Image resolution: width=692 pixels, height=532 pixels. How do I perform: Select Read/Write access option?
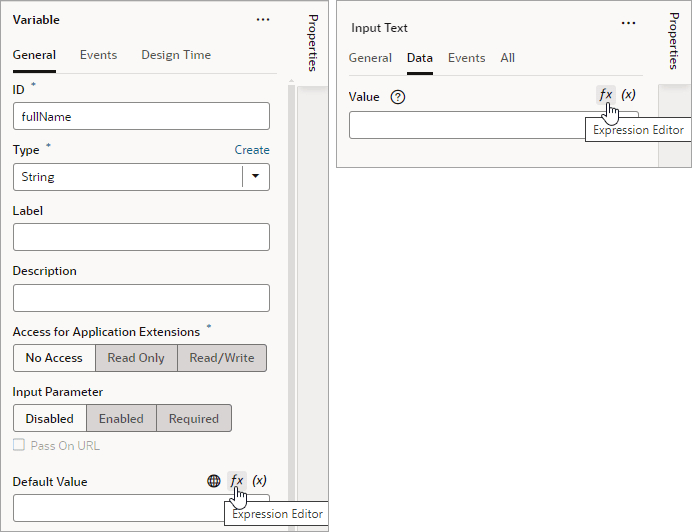[222, 358]
